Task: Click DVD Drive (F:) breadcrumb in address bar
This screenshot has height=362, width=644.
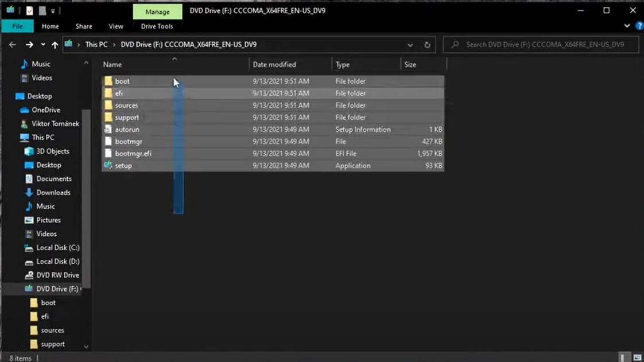Action: coord(188,44)
